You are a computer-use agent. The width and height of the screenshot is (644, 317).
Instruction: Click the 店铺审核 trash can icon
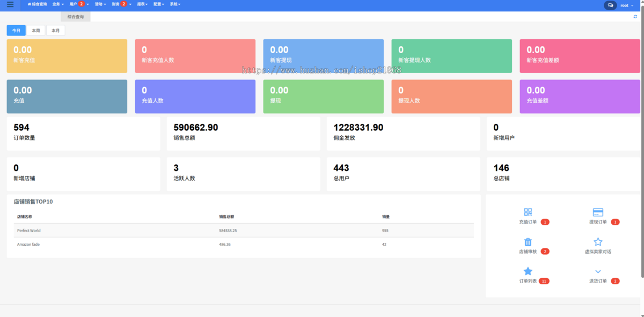pos(528,242)
